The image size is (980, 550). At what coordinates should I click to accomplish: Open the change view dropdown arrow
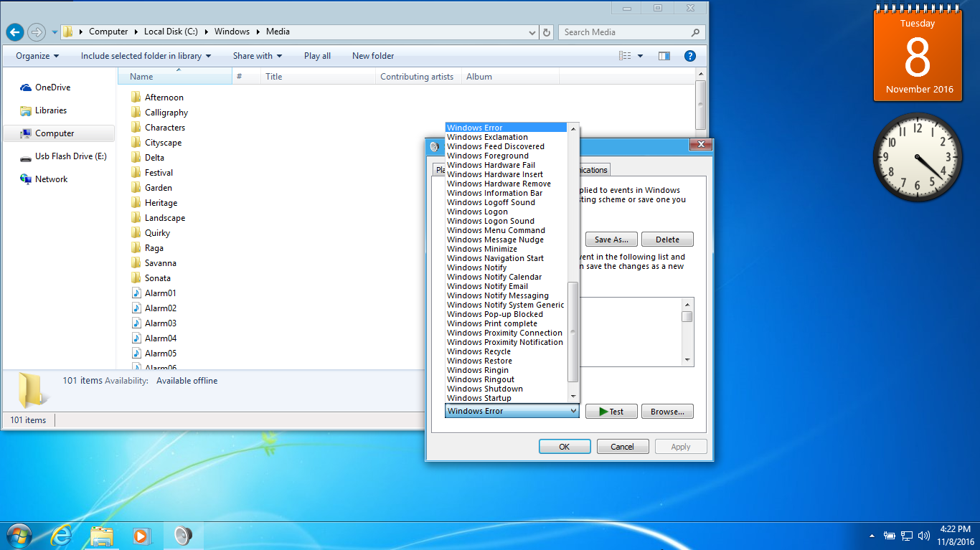click(x=639, y=55)
